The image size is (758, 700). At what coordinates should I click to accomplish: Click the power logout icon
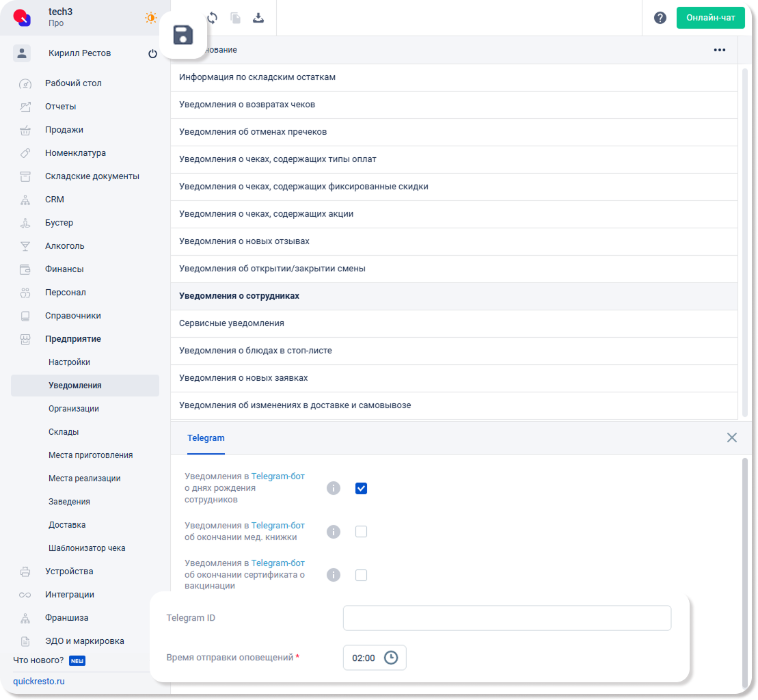(x=152, y=53)
